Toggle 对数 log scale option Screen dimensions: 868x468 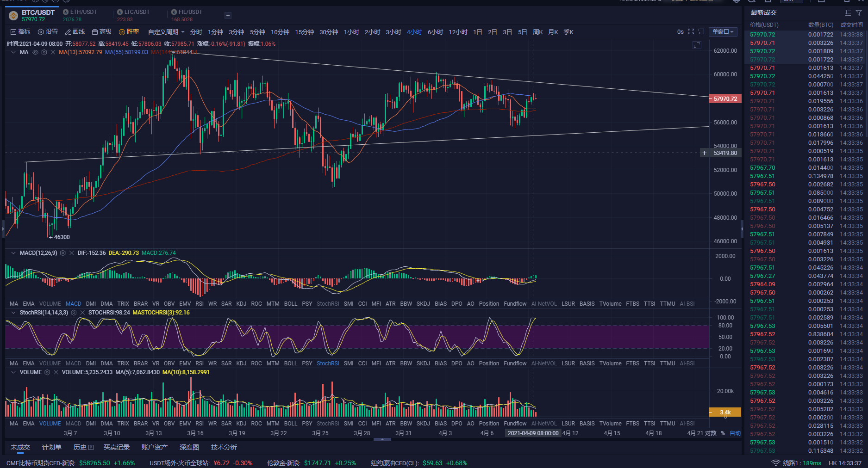coord(711,433)
